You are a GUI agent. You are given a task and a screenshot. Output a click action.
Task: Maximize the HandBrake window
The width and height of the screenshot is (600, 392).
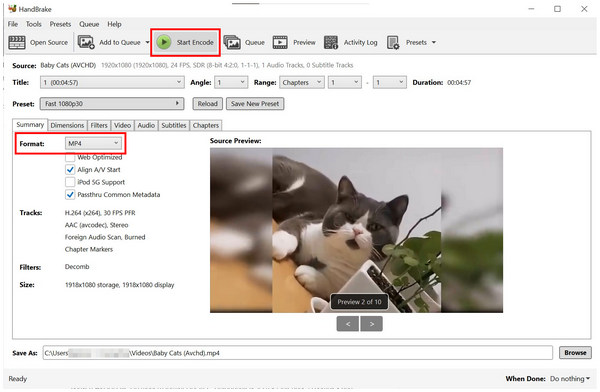(558, 9)
